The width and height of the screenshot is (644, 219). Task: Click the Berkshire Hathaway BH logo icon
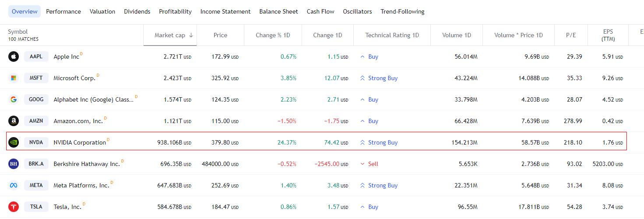[x=14, y=164]
